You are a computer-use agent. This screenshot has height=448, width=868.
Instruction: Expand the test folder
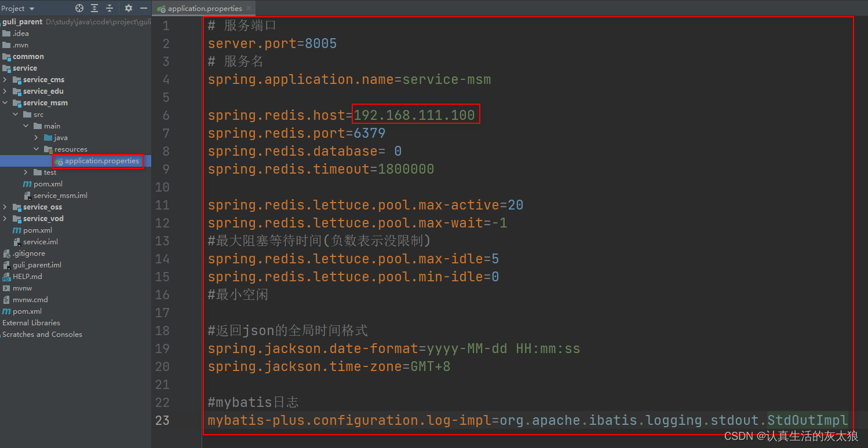pyautogui.click(x=26, y=172)
